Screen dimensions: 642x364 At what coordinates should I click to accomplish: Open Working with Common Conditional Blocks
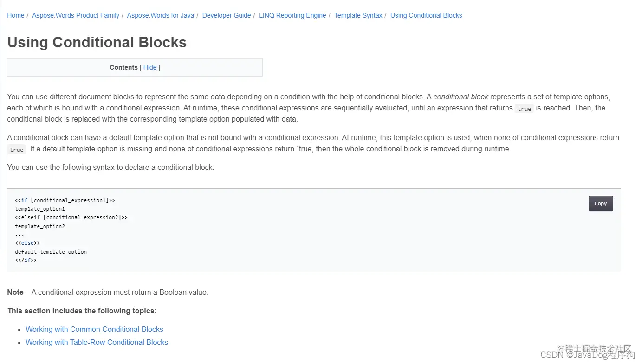click(94, 329)
